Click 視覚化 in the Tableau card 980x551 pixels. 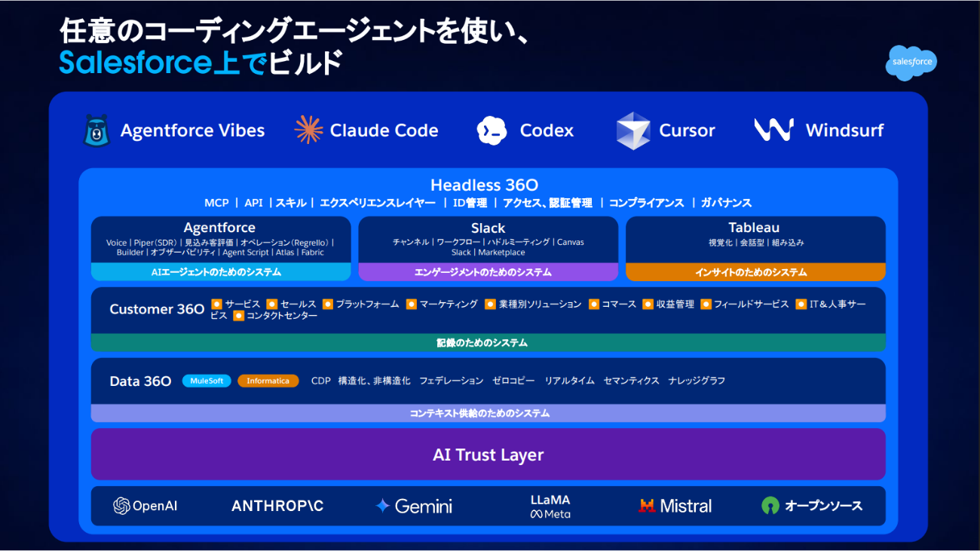pyautogui.click(x=720, y=243)
